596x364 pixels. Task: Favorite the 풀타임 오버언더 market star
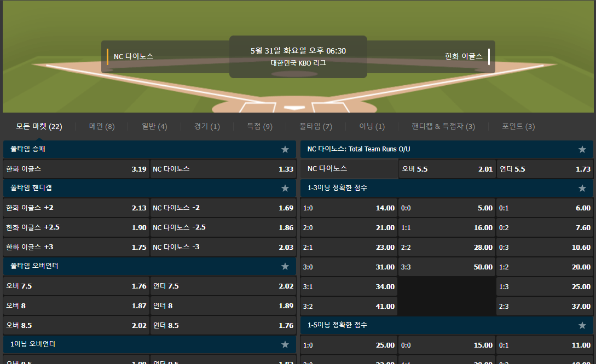285,267
